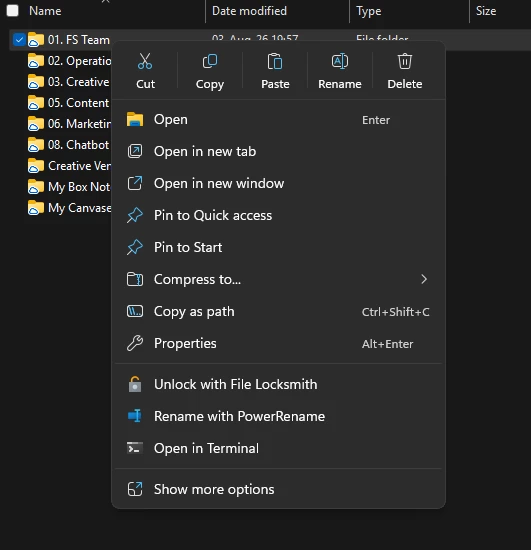
Task: Toggle the select-all checkbox in header
Action: tap(13, 11)
